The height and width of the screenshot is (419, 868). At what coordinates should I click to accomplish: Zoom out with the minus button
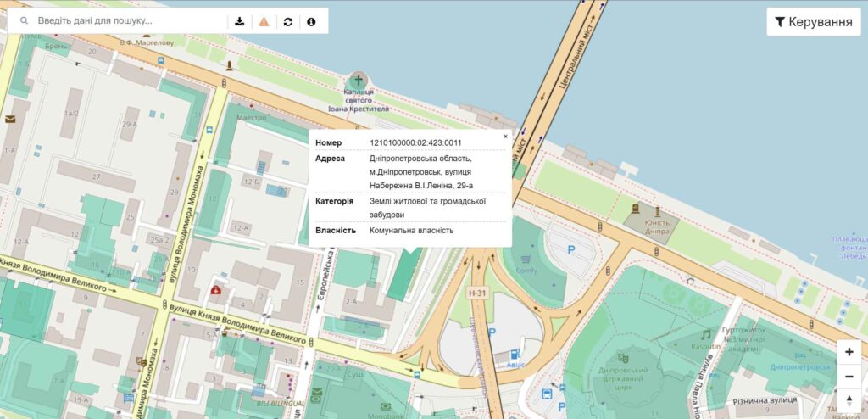[849, 377]
